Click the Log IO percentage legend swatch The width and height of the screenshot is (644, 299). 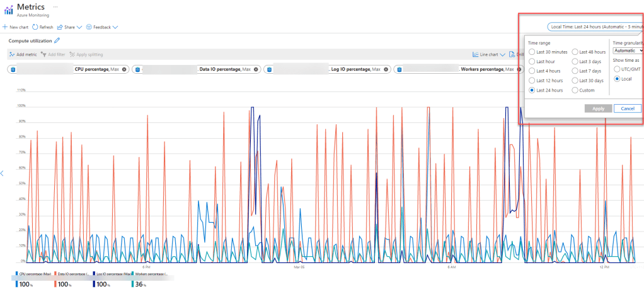pos(95,274)
